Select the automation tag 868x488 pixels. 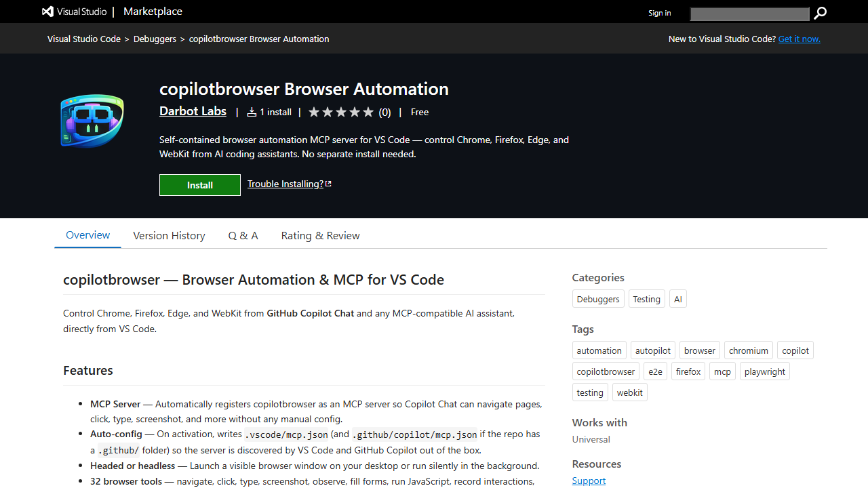click(599, 350)
